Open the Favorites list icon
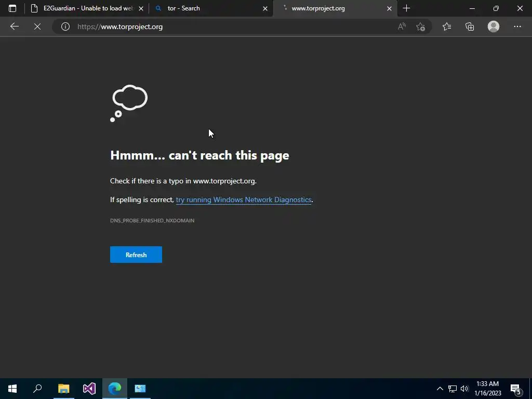This screenshot has height=399, width=532. pos(447,26)
